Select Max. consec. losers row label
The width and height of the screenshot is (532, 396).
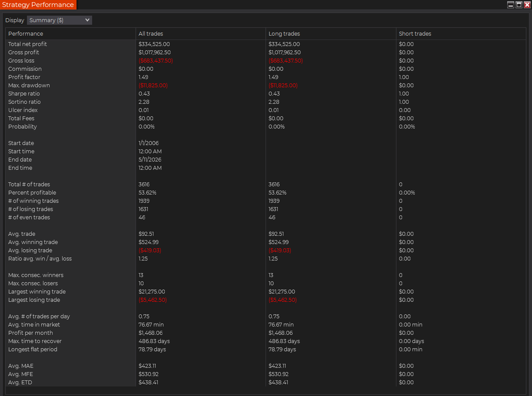point(33,284)
